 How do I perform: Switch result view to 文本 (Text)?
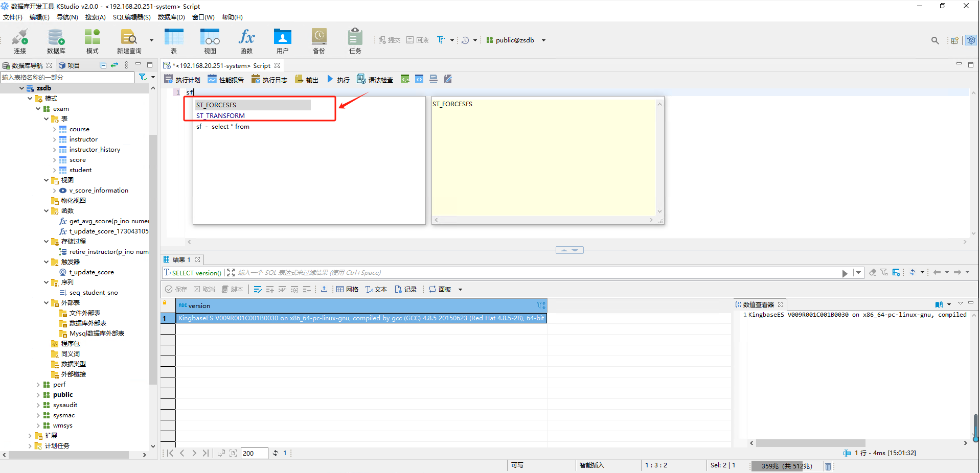376,289
